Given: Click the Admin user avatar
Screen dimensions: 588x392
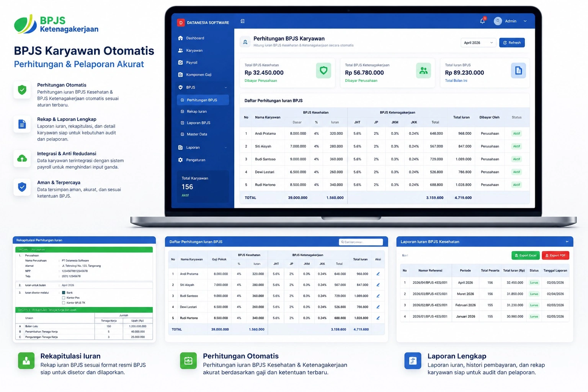Looking at the screenshot, I should point(498,21).
